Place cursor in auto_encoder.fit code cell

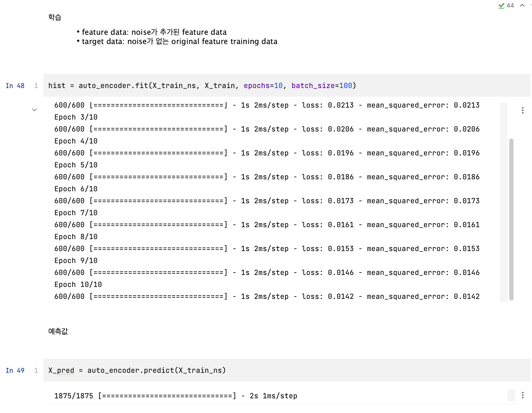[x=407, y=86]
